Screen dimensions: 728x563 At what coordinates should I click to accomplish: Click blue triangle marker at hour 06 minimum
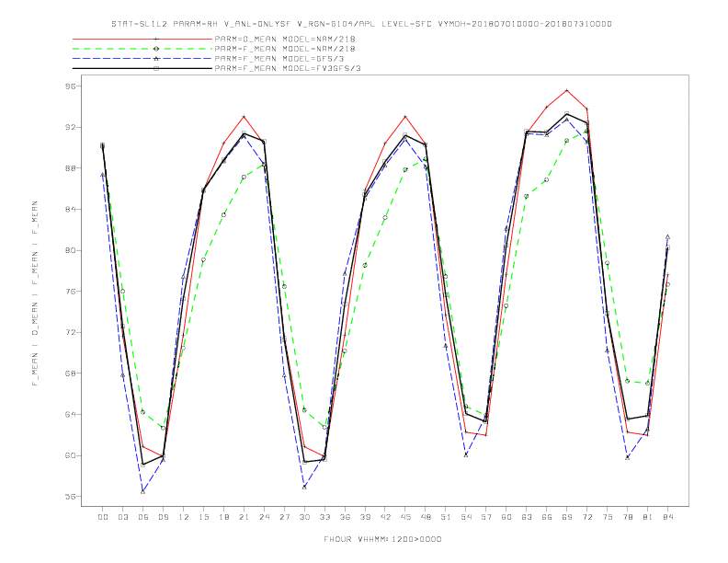click(143, 491)
